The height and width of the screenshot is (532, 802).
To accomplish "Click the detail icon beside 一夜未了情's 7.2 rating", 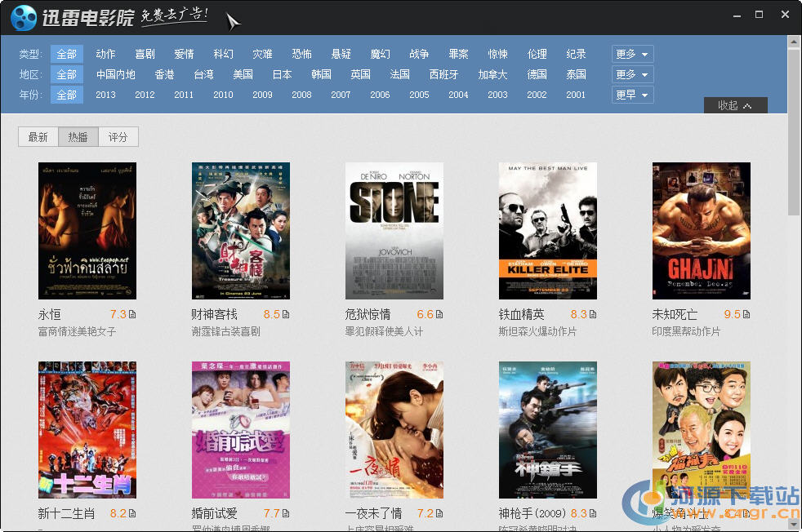I will [x=439, y=513].
